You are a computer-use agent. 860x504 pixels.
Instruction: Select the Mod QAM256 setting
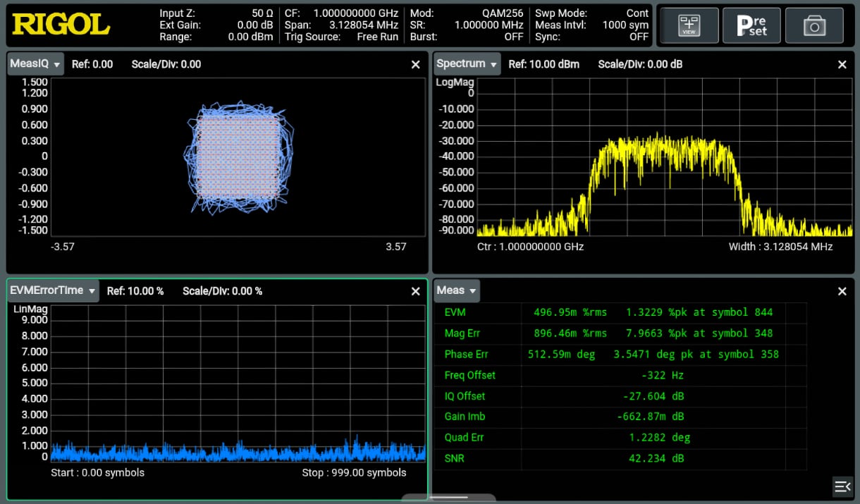[467, 13]
